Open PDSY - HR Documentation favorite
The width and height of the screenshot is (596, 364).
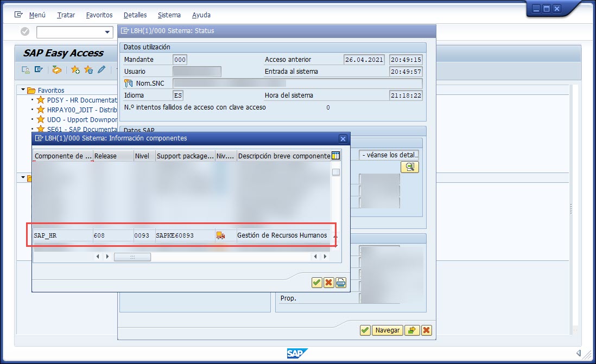(x=81, y=100)
